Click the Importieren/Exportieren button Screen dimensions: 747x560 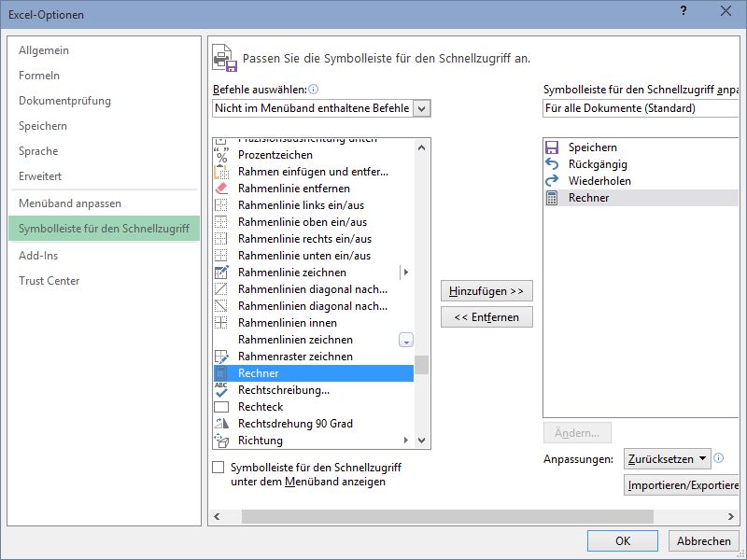pos(682,485)
